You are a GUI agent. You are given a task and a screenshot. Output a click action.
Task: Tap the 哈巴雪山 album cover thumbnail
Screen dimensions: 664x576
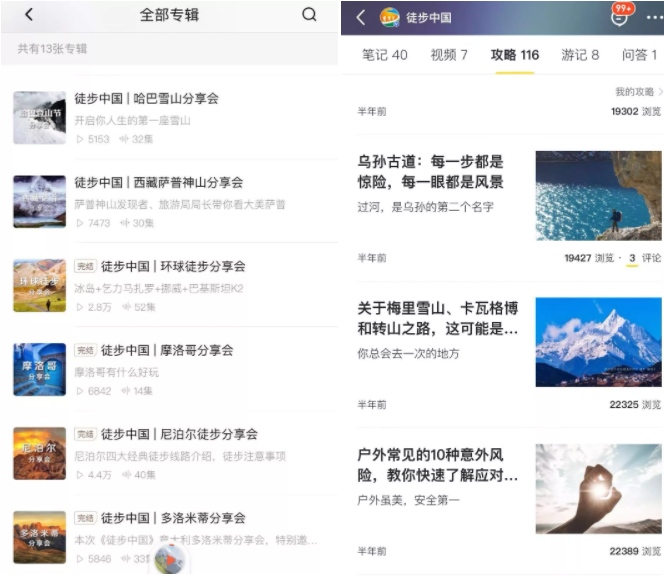coord(39,118)
